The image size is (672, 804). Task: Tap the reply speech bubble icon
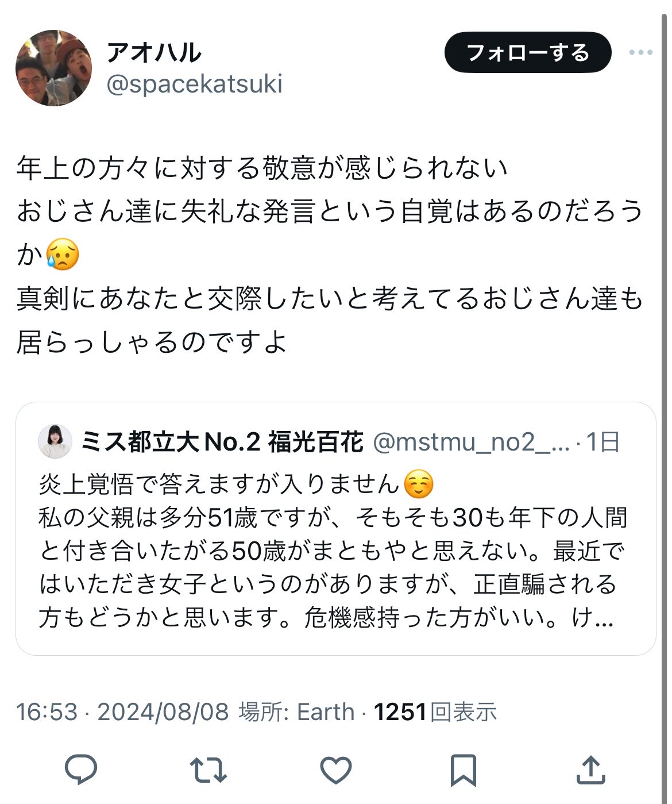pos(81,770)
